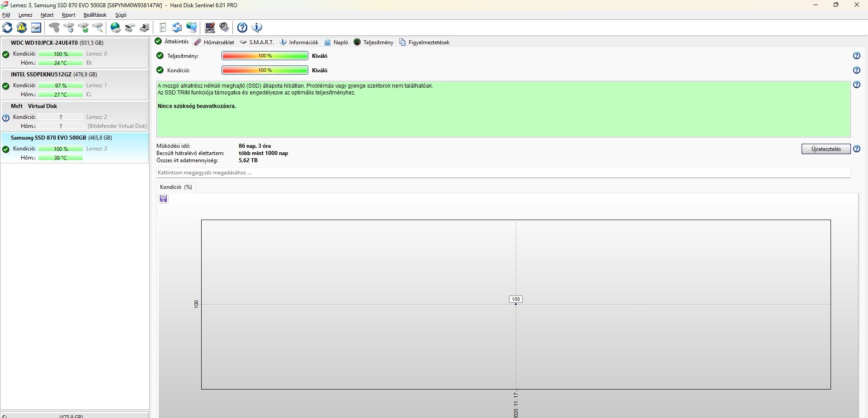
Task: Open the Súgó menu
Action: tap(121, 15)
